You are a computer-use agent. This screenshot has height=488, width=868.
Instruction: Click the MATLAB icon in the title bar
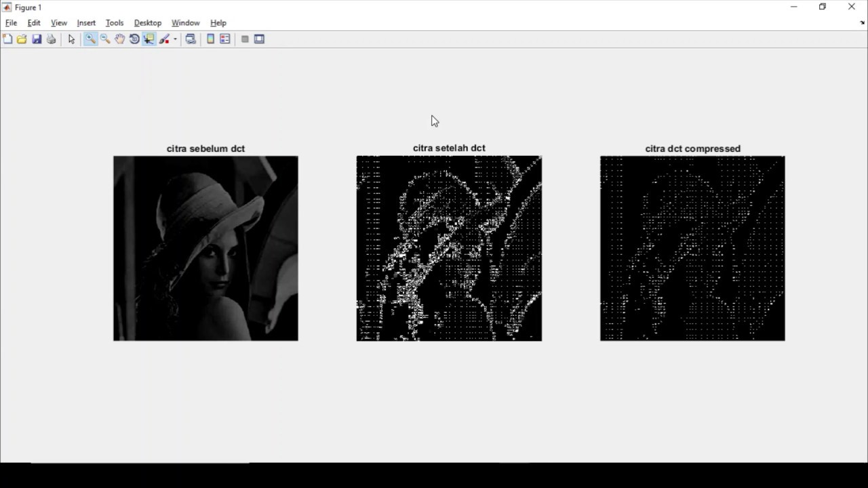7,7
